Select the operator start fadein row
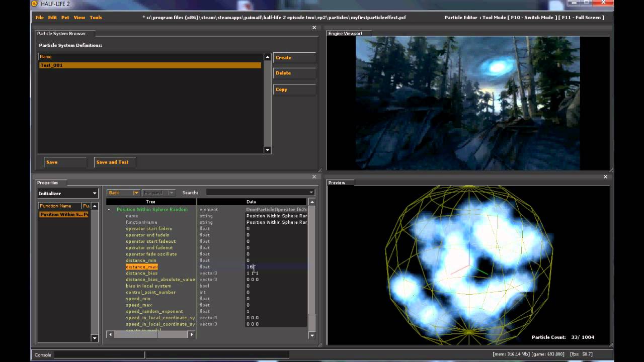This screenshot has height=362, width=644. coord(149,228)
